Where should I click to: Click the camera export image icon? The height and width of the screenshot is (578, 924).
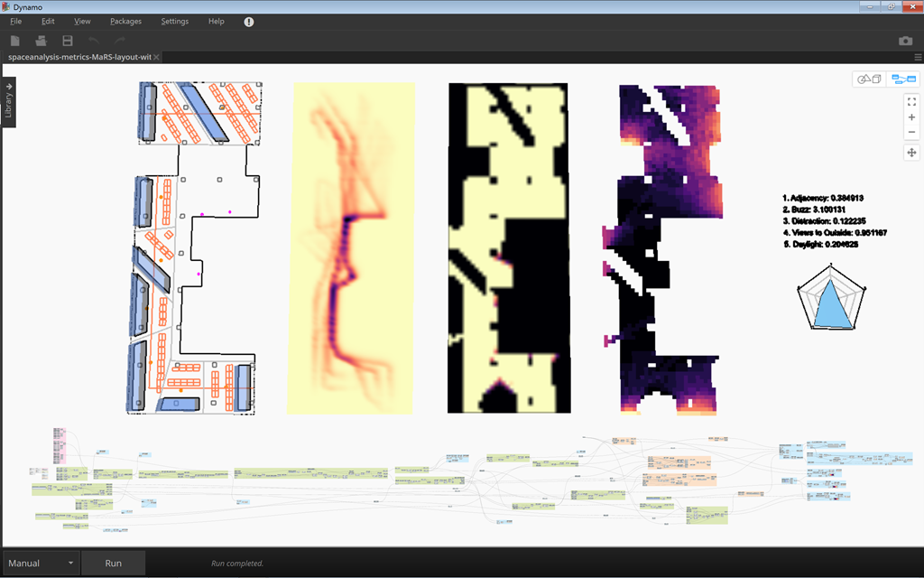click(x=905, y=41)
